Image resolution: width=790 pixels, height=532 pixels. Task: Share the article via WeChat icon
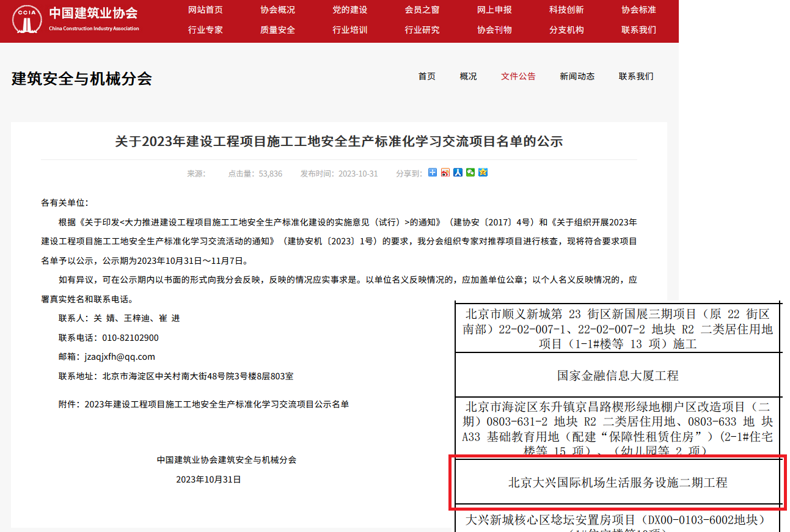click(470, 173)
